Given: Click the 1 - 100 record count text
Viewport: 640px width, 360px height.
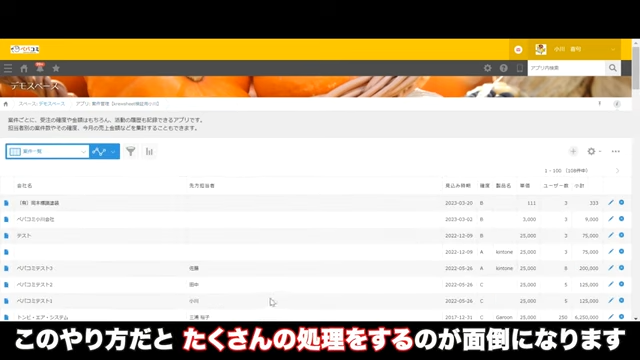Looking at the screenshot, I should 566,171.
